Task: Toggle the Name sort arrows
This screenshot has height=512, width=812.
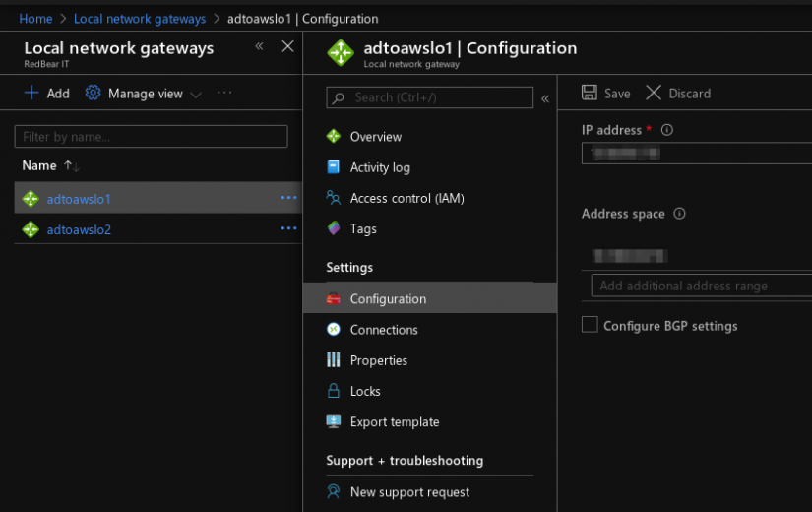Action: [72, 166]
